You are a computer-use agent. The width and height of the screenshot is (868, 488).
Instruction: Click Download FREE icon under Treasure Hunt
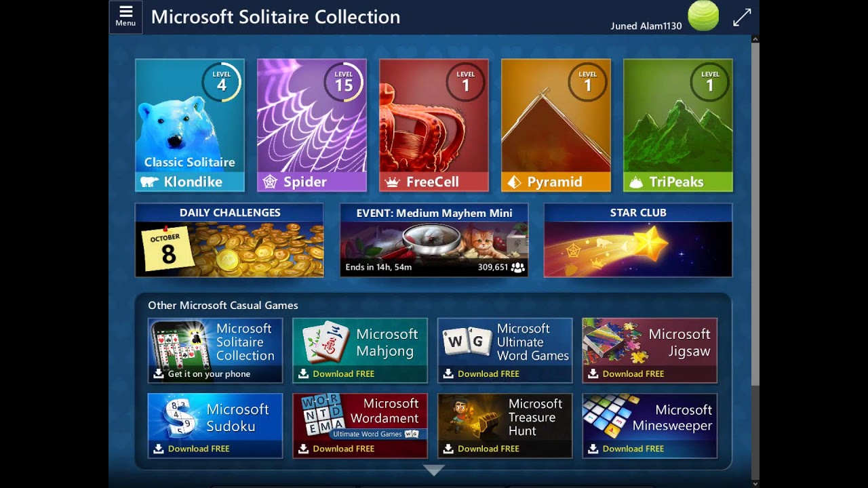448,449
